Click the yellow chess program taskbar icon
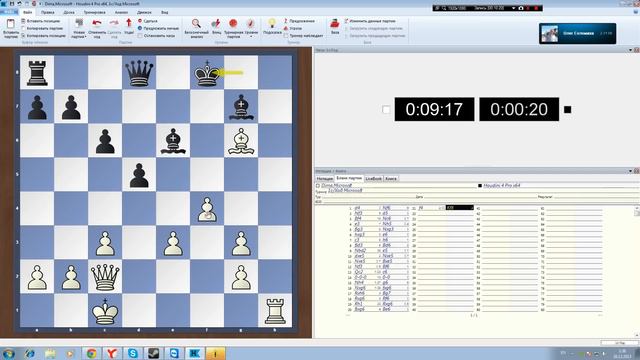The height and width of the screenshot is (360, 640). click(x=215, y=353)
